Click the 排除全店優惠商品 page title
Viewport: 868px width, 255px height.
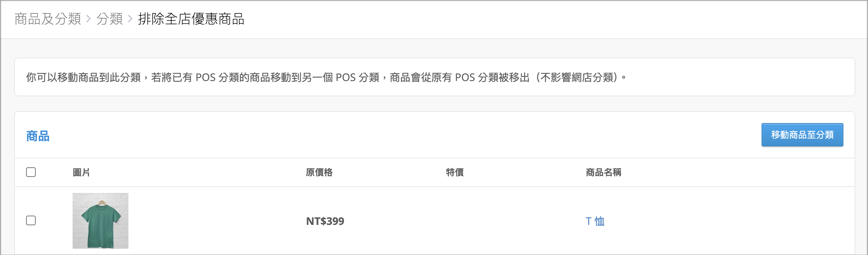[191, 19]
